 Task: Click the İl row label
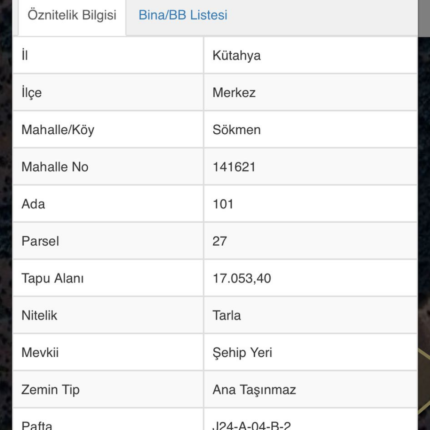[x=25, y=55]
